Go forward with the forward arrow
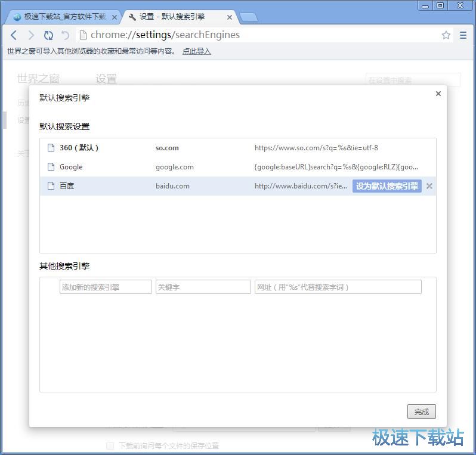The image size is (476, 455). (31, 35)
